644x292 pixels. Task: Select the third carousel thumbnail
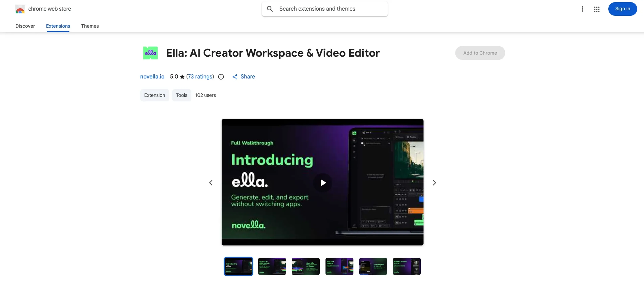(x=306, y=266)
